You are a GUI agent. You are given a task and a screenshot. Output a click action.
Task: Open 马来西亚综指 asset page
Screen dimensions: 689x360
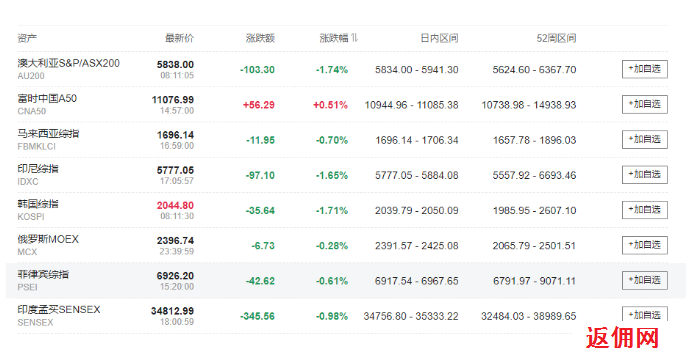click(48, 134)
